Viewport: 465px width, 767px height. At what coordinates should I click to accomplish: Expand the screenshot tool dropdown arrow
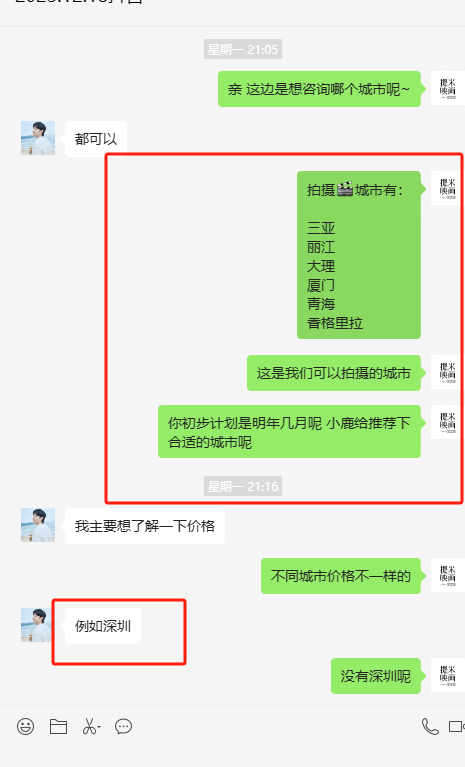click(99, 727)
